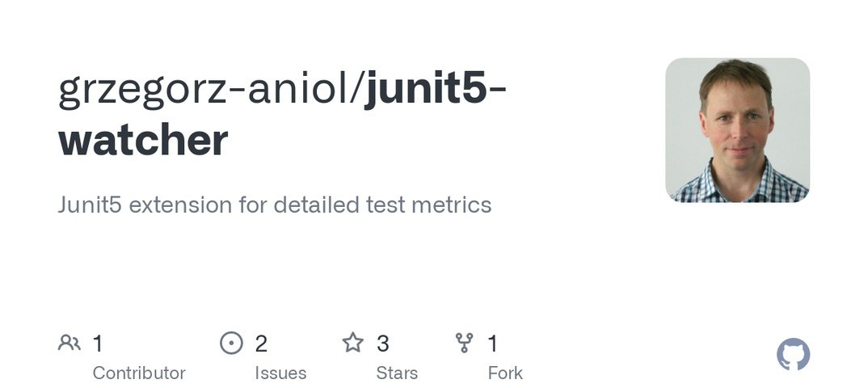Click the word watcher in the title

pos(143,140)
